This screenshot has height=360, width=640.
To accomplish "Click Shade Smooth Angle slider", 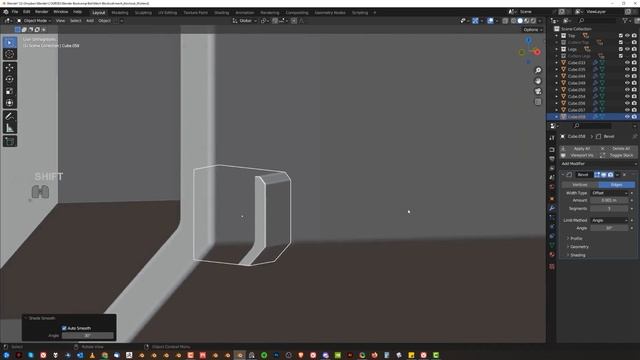I will coord(87,336).
